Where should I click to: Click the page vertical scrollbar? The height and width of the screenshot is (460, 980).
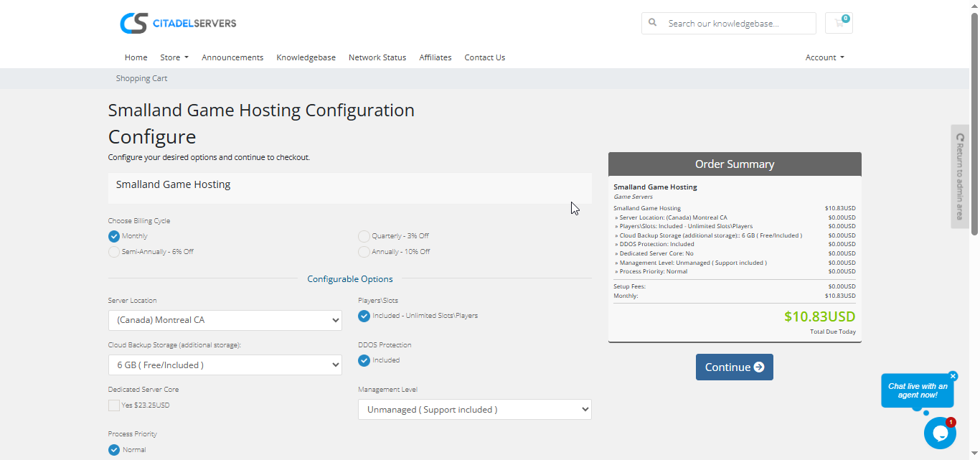[974, 122]
